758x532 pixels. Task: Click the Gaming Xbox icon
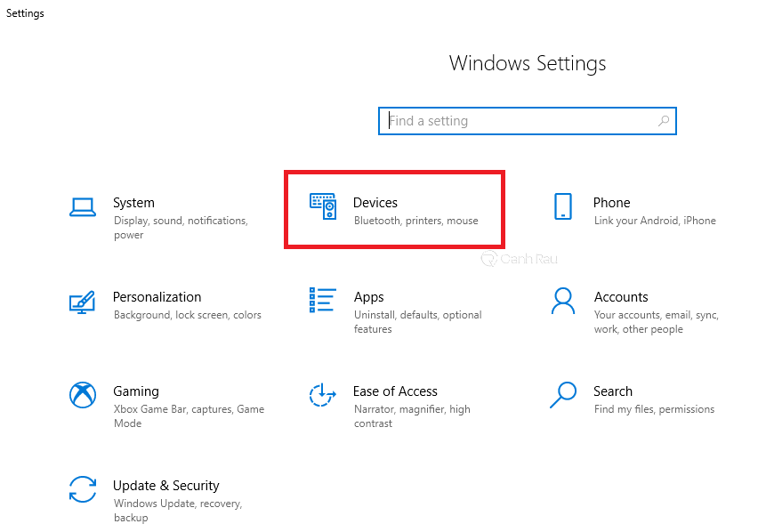pyautogui.click(x=82, y=395)
